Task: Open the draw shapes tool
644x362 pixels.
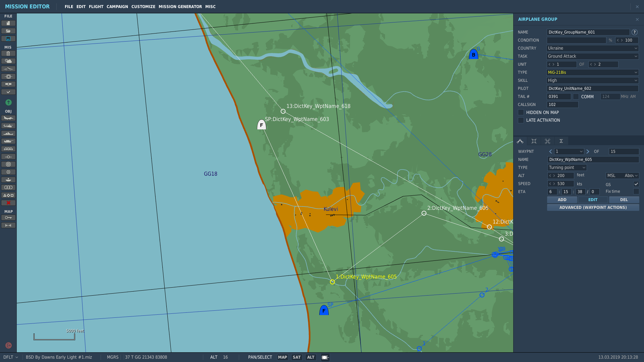Action: (8, 195)
